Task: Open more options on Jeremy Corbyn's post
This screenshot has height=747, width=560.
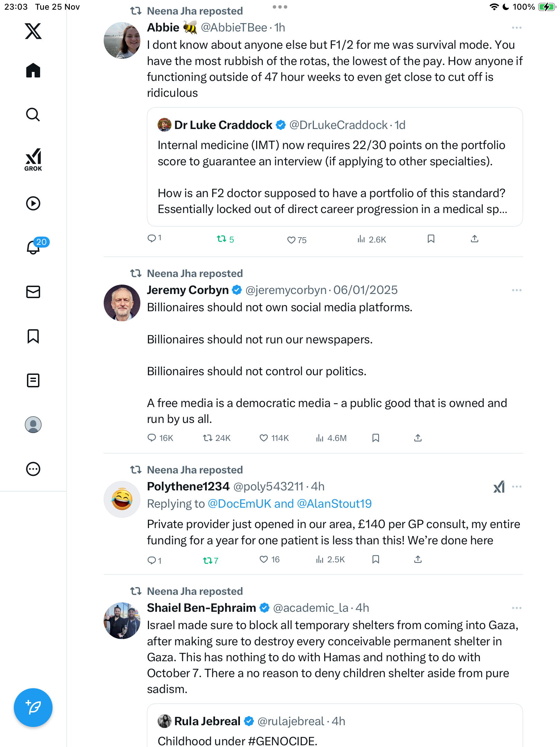Action: pyautogui.click(x=516, y=290)
